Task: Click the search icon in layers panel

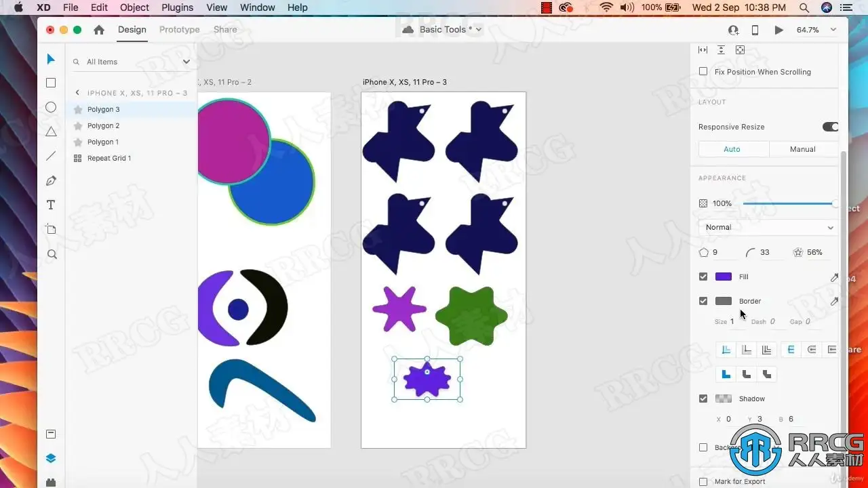Action: click(x=76, y=62)
